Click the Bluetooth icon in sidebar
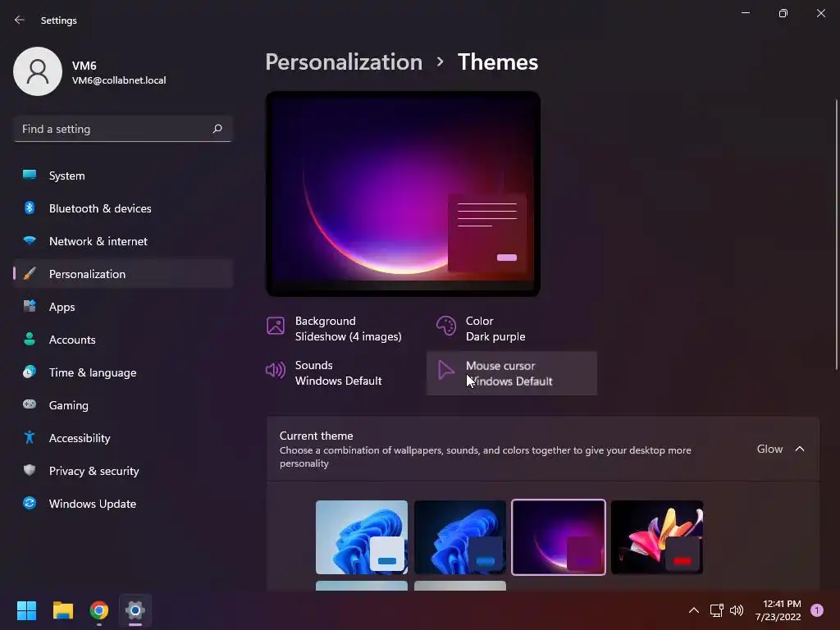Viewport: 840px width, 630px height. pos(30,208)
